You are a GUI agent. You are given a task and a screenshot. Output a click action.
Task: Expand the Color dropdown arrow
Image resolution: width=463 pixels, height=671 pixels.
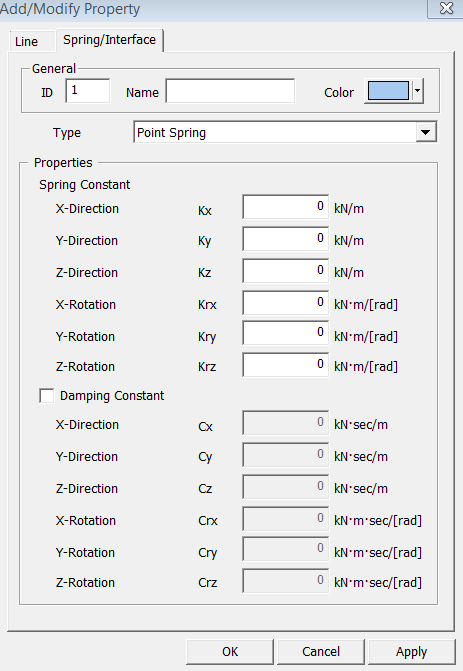[x=417, y=91]
